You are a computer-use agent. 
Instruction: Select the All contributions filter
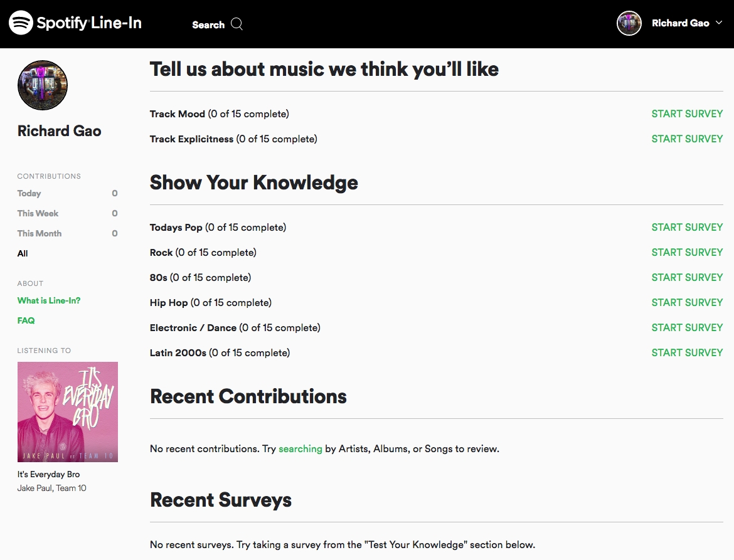pos(23,253)
